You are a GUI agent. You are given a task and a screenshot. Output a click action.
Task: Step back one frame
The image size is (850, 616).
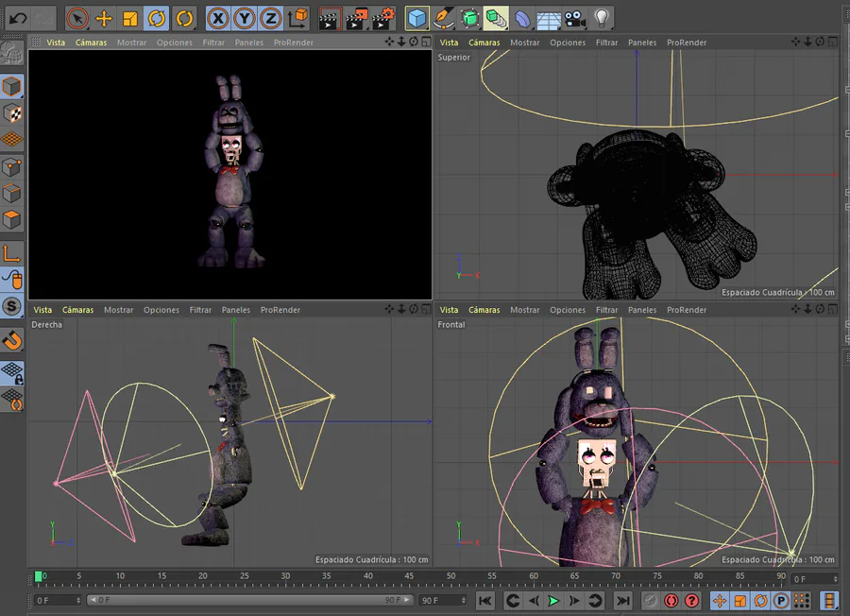pos(534,600)
